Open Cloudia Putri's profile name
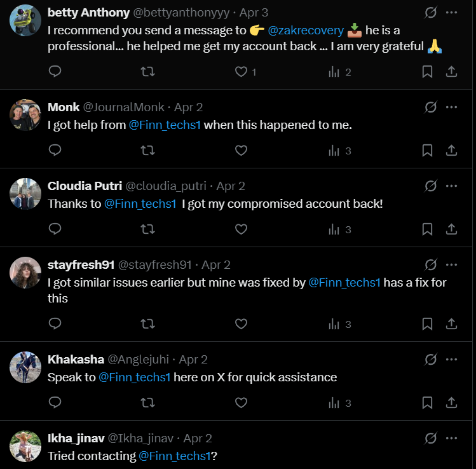 (x=84, y=186)
